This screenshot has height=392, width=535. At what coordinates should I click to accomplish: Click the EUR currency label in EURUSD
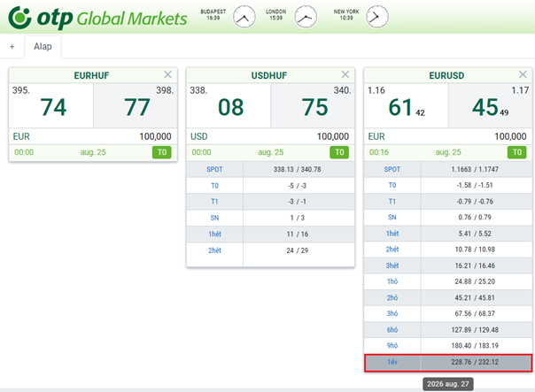pos(376,136)
